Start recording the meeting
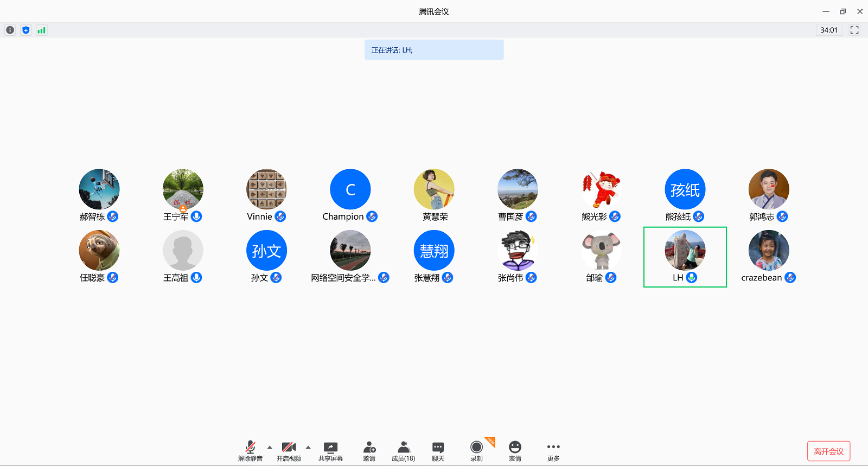Viewport: 868px width, 466px height. pyautogui.click(x=476, y=451)
